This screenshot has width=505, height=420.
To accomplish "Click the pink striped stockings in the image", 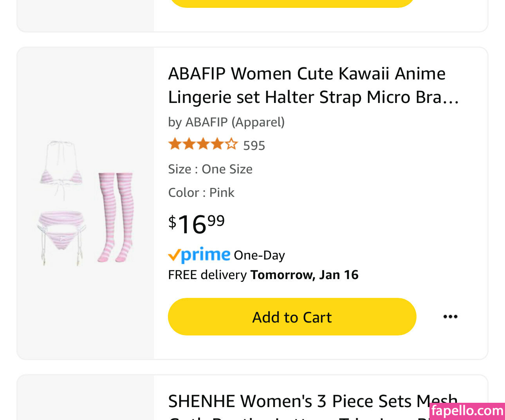I will (116, 217).
